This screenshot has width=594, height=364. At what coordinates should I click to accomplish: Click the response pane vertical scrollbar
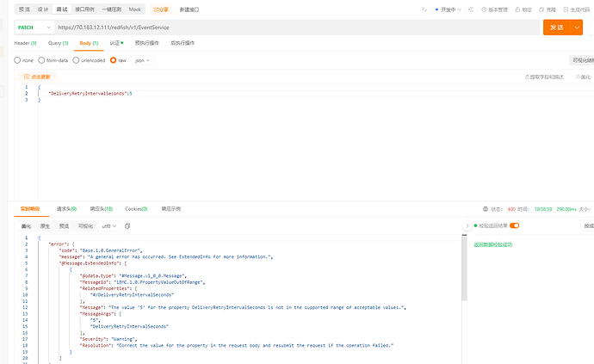click(464, 268)
